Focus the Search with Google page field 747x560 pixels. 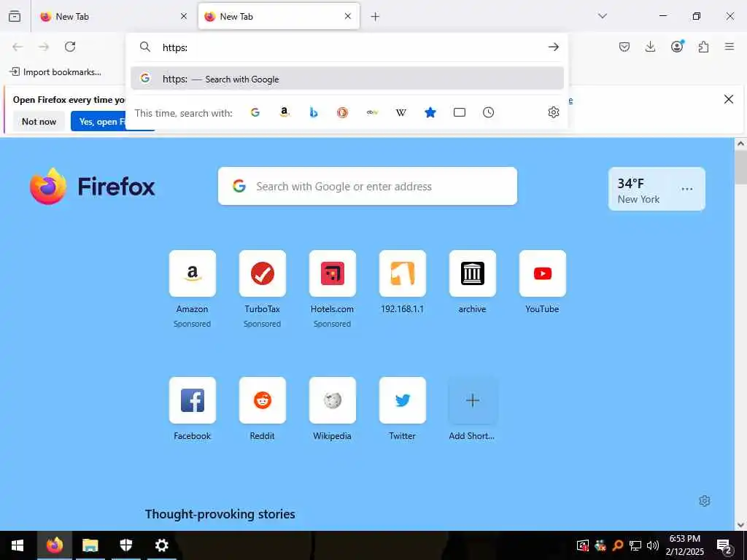(x=368, y=186)
